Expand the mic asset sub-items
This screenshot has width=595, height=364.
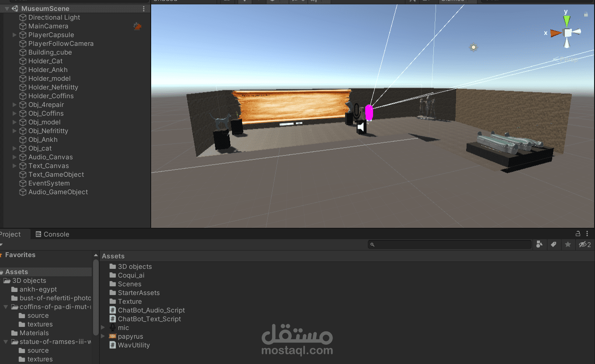point(103,327)
